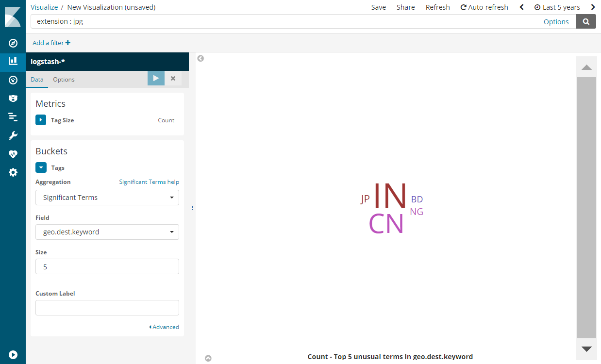Open the Management lines sidebar icon
Screen dimensions: 601x364
(13, 117)
